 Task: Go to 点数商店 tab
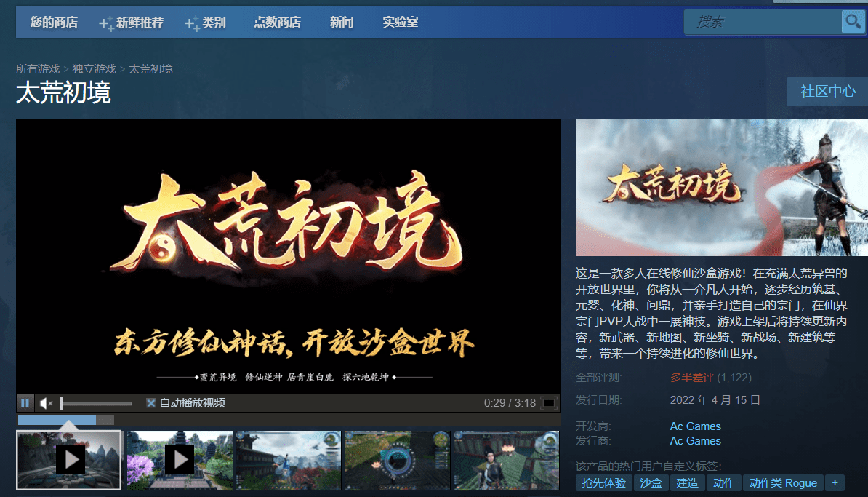[278, 22]
